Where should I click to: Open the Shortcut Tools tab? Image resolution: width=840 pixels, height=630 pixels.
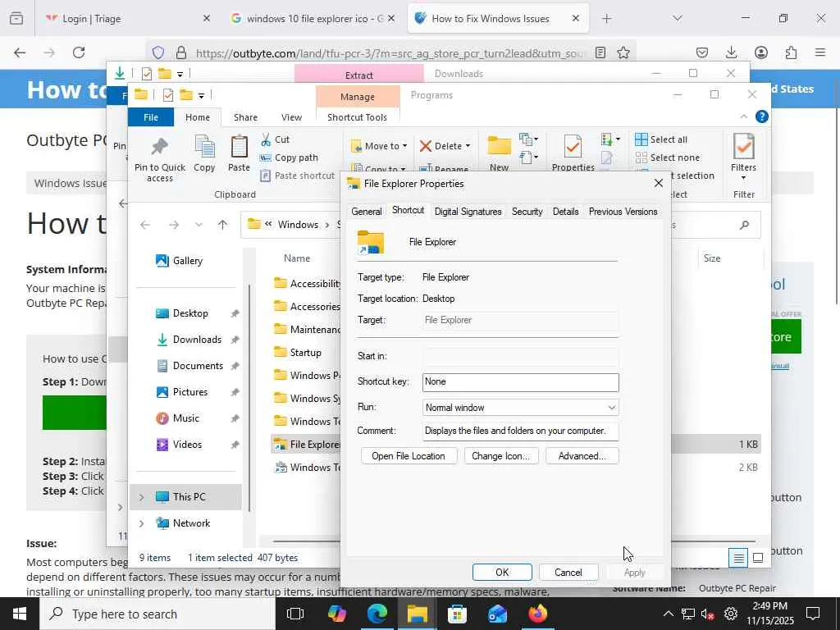pyautogui.click(x=357, y=117)
